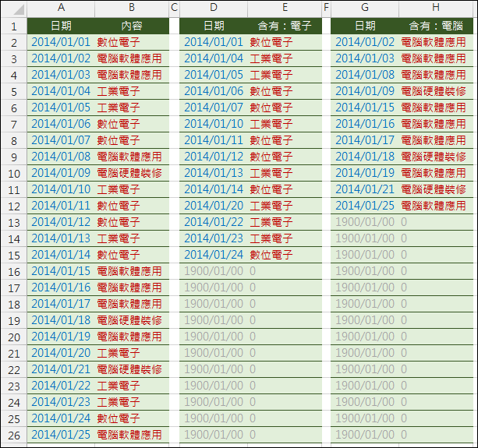The width and height of the screenshot is (478, 448).
Task: Select cell G12 with 2014/01/25
Action: 365,206
